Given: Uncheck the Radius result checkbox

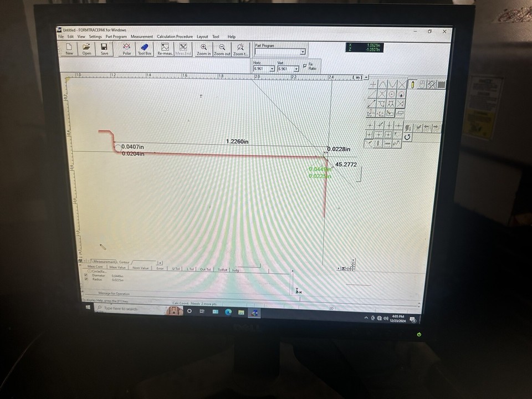Looking at the screenshot, I should 85,279.
